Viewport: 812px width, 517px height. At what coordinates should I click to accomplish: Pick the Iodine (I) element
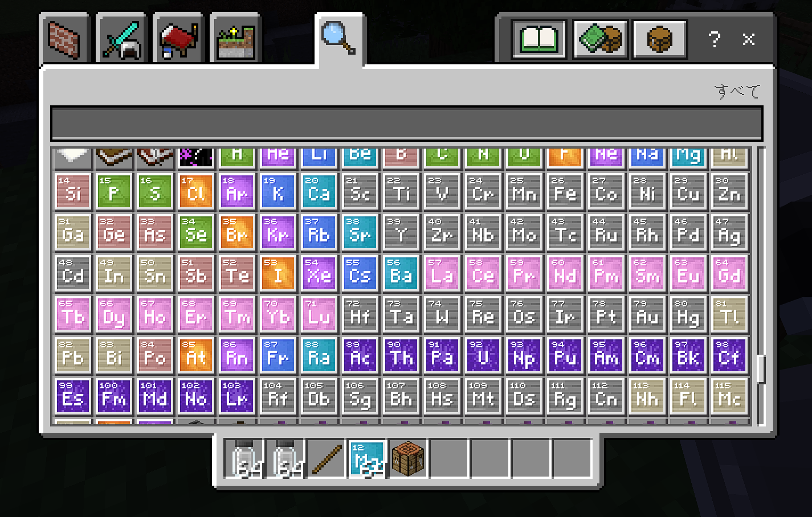tap(278, 273)
